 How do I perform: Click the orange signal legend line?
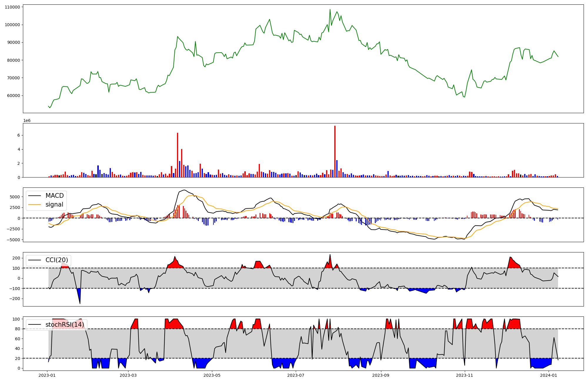tap(34, 205)
